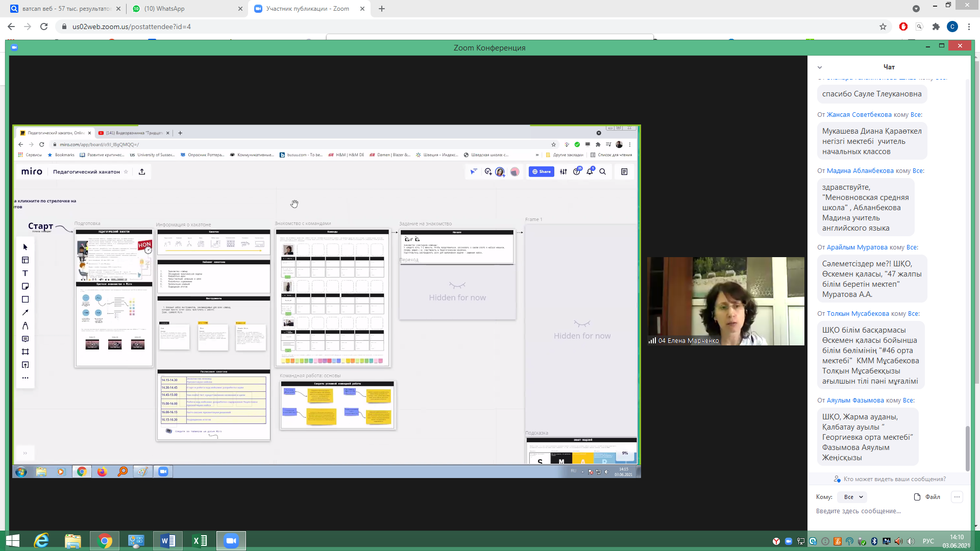This screenshot has height=551, width=980.
Task: Click the РУС language indicator
Action: point(928,541)
